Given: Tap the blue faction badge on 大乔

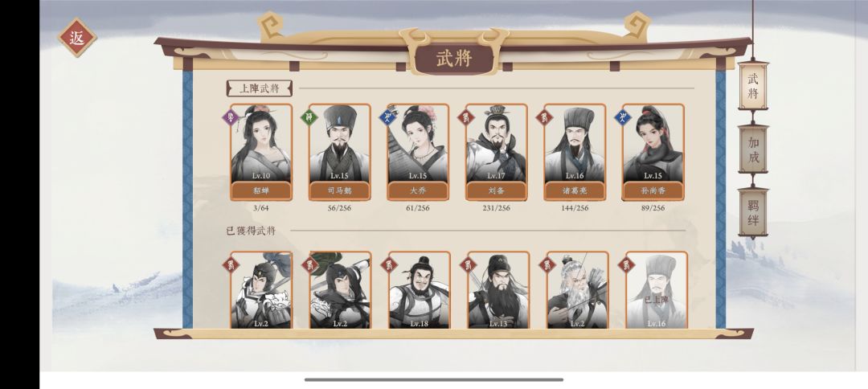Looking at the screenshot, I should coord(387,117).
